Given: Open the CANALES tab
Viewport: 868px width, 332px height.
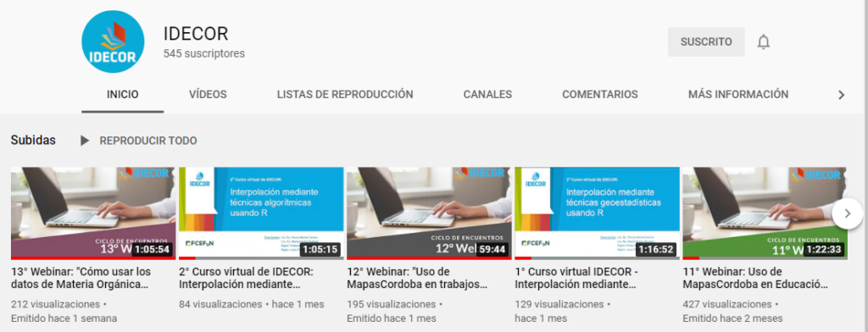Looking at the screenshot, I should coord(487,95).
